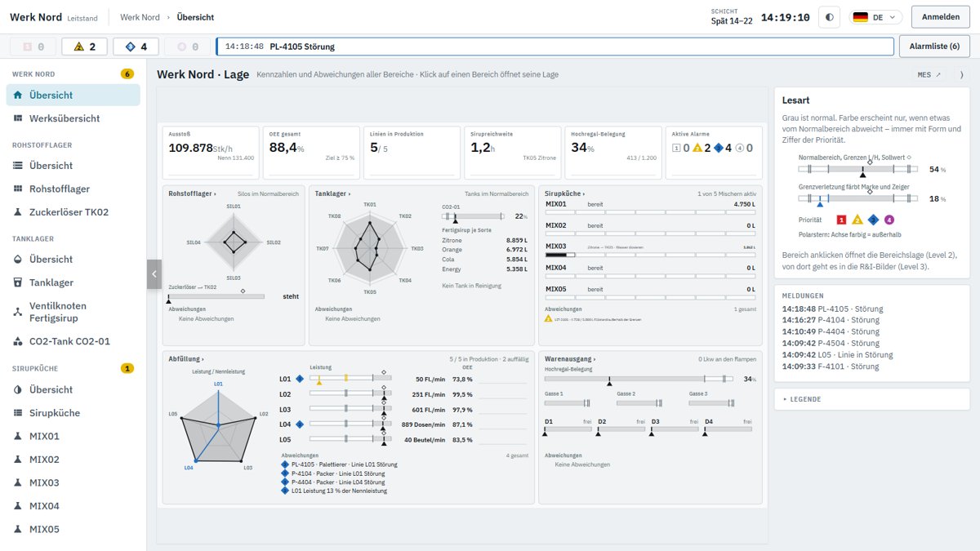Viewport: 980px width, 551px height.
Task: Open MIX02 in the sidebar
Action: pyautogui.click(x=73, y=460)
